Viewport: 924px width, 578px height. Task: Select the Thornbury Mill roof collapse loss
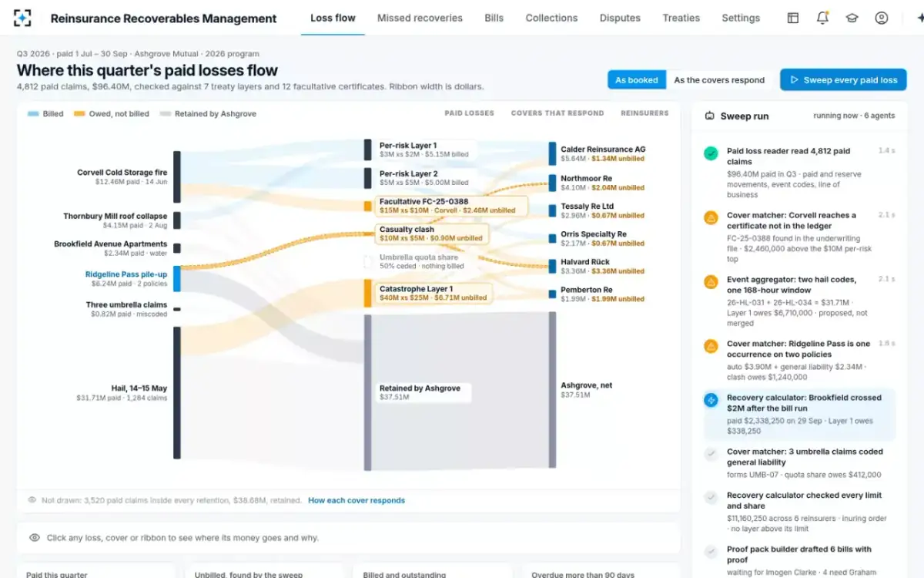point(115,220)
